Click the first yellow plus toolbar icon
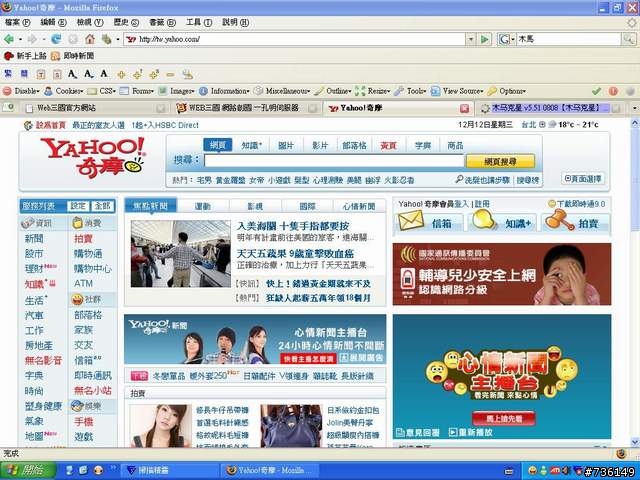 (x=121, y=75)
